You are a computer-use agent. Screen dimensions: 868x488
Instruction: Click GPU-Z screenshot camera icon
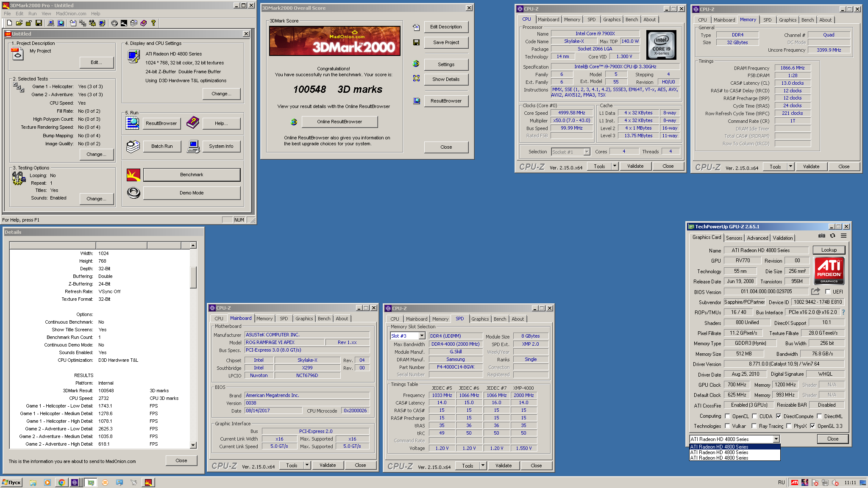point(822,236)
